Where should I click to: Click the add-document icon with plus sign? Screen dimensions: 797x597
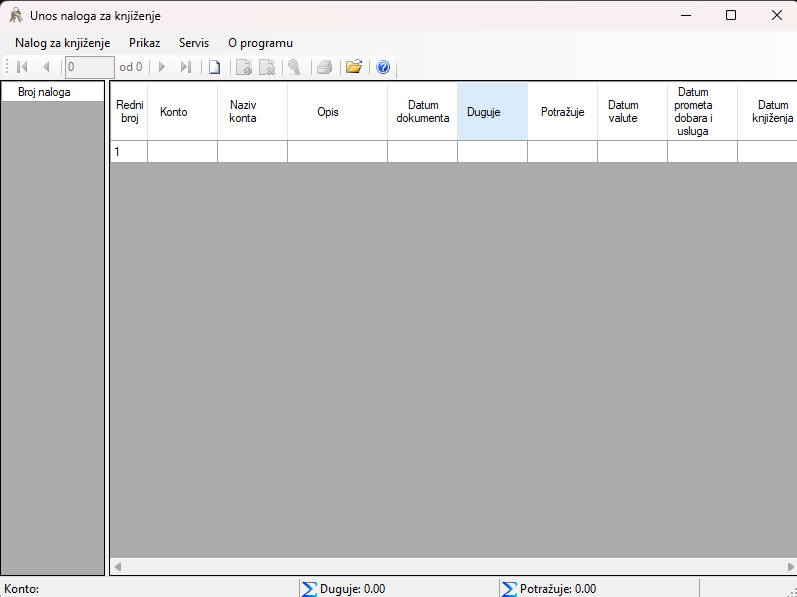(x=244, y=67)
